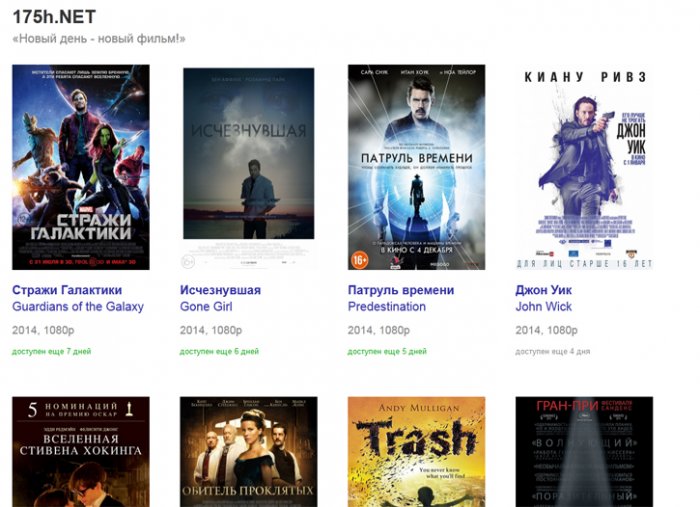Click the 'Новый день - новый фильм' tagline

tap(99, 39)
